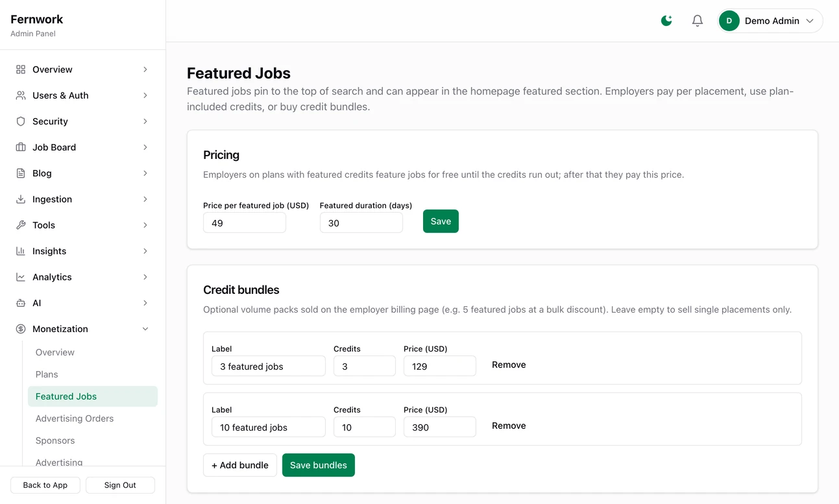Edit the price field showing 390
Image resolution: width=839 pixels, height=504 pixels.
[x=440, y=427]
